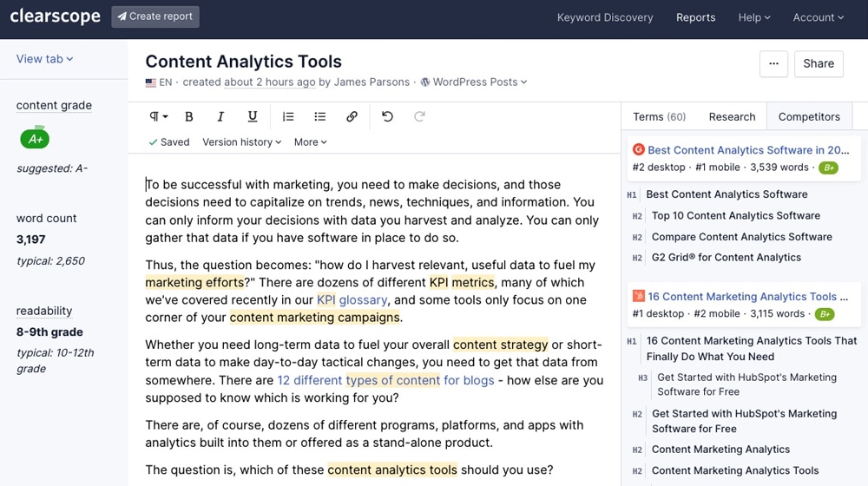Viewport: 868px width, 486px height.
Task: Click the underline formatting icon
Action: point(253,116)
